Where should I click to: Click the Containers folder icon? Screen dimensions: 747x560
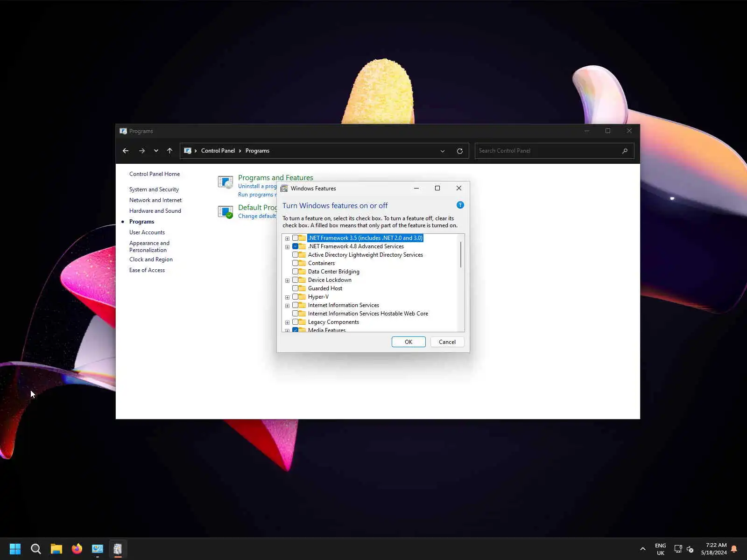click(x=302, y=263)
